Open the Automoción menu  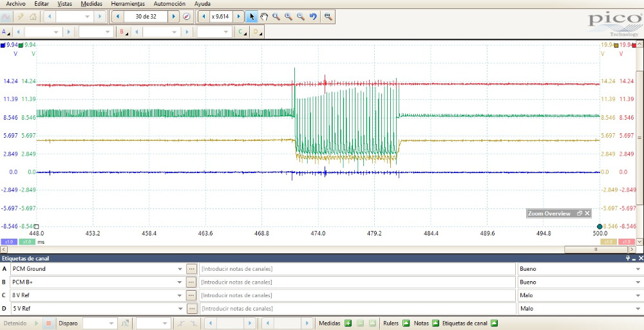point(170,4)
